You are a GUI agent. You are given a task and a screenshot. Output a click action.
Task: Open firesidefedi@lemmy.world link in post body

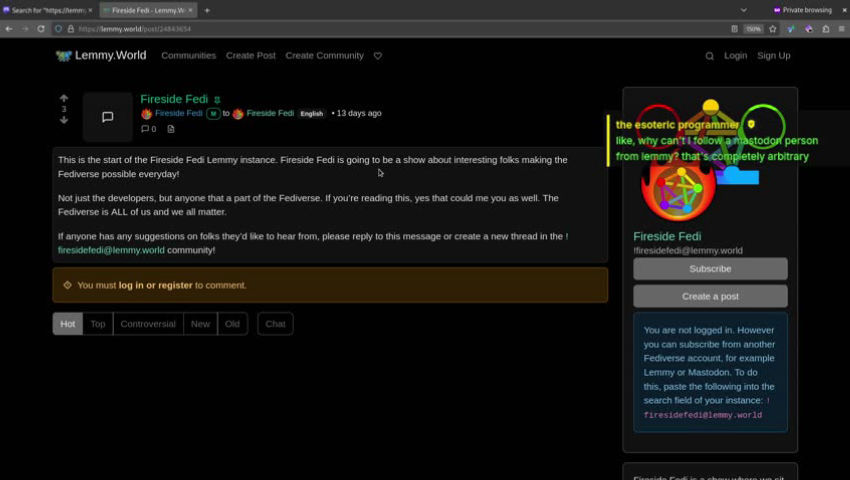pos(111,250)
